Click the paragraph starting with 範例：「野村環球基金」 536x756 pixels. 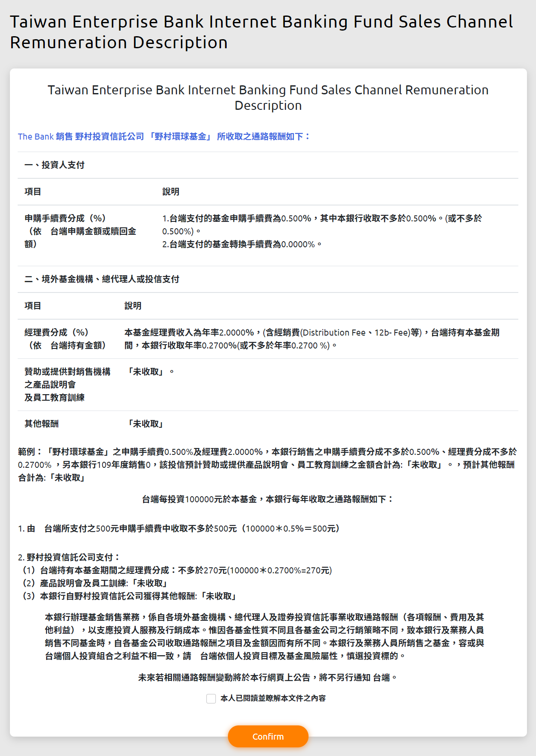point(267,465)
